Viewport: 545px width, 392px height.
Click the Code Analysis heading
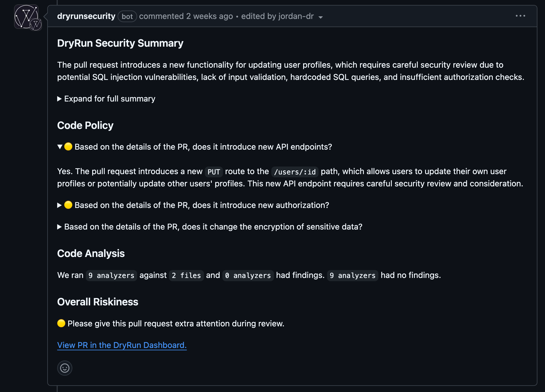91,253
